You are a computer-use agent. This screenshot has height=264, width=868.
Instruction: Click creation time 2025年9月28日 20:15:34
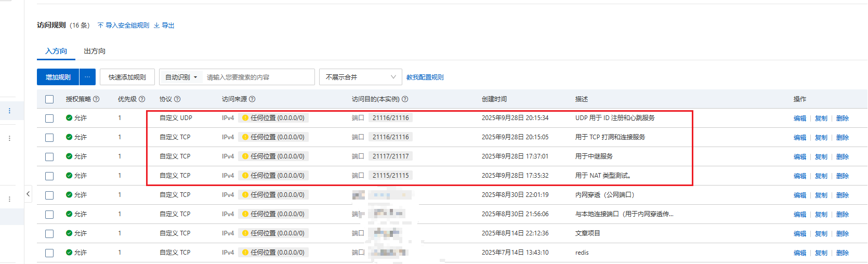tap(515, 118)
